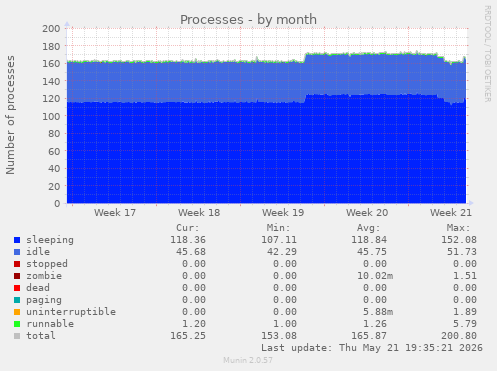The image size is (497, 371).
Task: Click sleeping minimum value 107.11
Action: click(279, 240)
